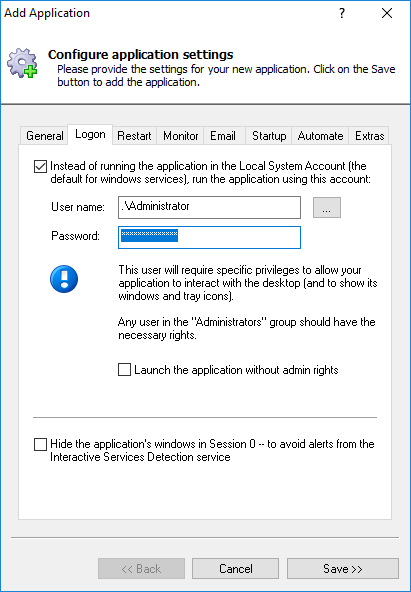The height and width of the screenshot is (592, 411).
Task: Click the blue exclamation info icon
Action: click(64, 279)
